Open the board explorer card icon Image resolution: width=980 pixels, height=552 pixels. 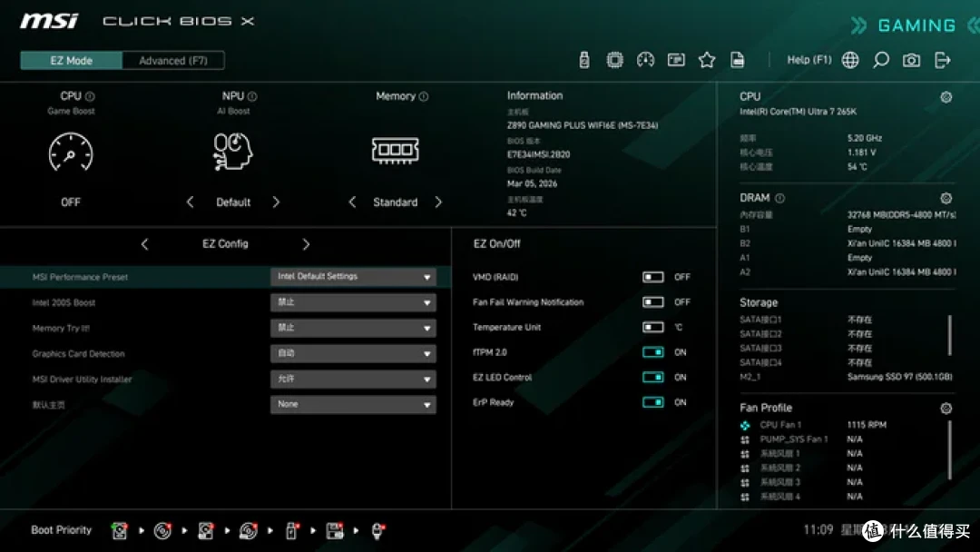point(676,60)
